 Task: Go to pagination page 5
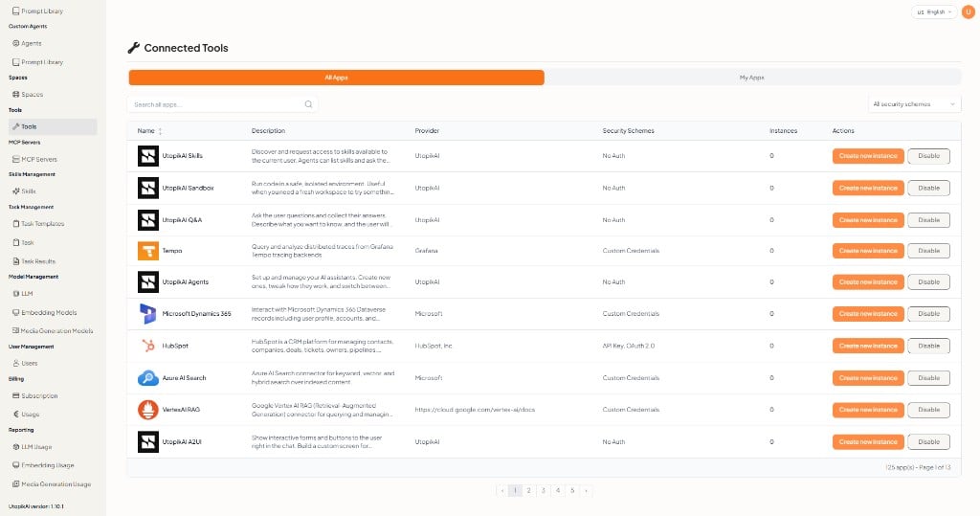(572, 490)
